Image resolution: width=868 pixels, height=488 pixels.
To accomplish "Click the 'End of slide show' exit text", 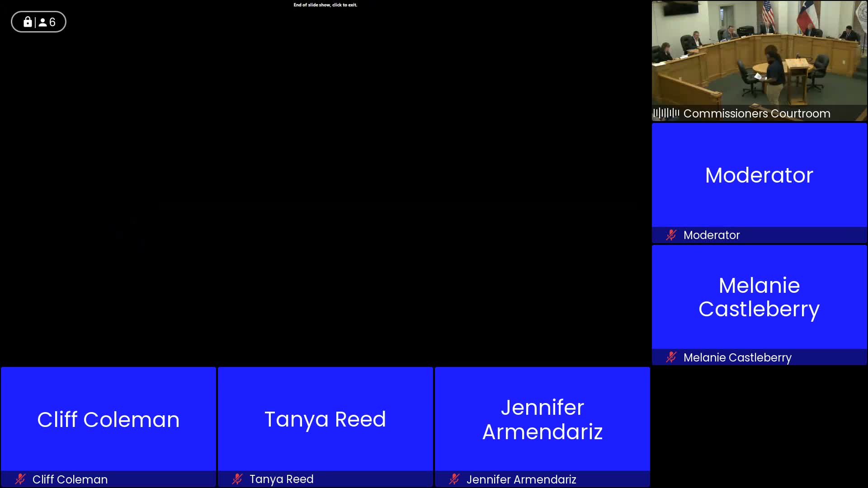I will [x=325, y=5].
